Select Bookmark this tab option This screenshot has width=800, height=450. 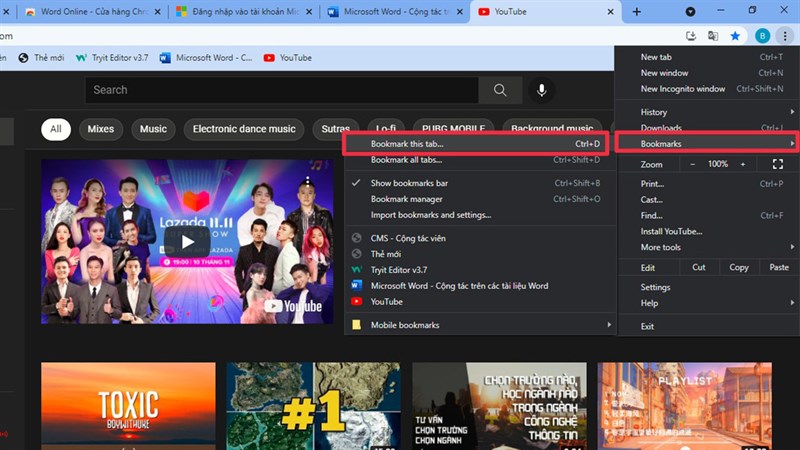click(x=476, y=144)
